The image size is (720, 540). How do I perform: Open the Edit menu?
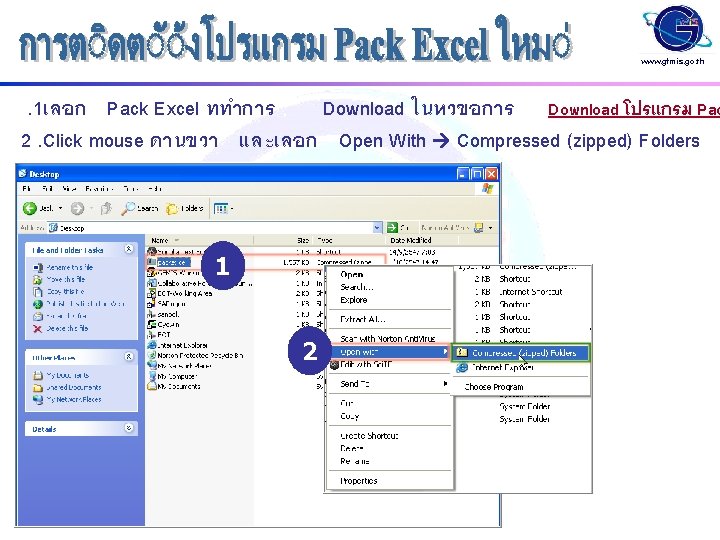click(x=47, y=188)
